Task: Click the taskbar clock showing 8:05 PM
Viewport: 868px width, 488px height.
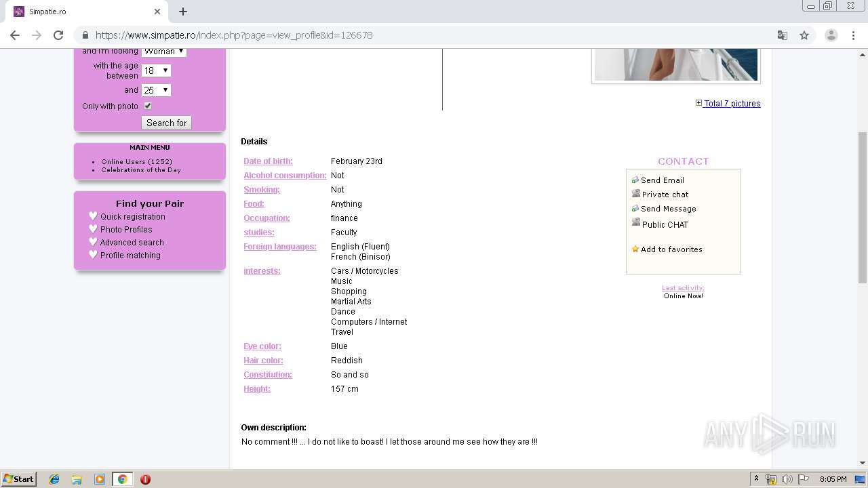Action: (x=833, y=479)
